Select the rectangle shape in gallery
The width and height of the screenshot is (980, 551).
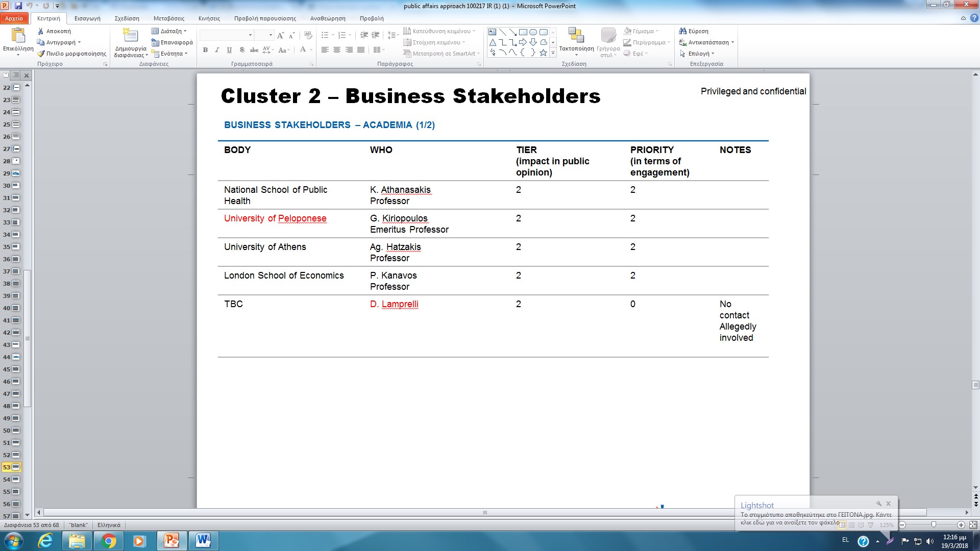pos(523,32)
